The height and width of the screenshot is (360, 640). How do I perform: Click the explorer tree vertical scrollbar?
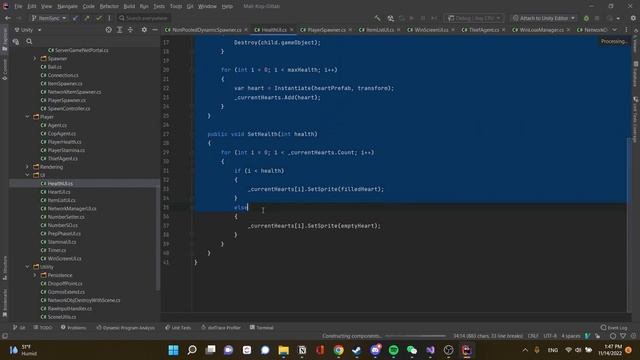click(158, 239)
